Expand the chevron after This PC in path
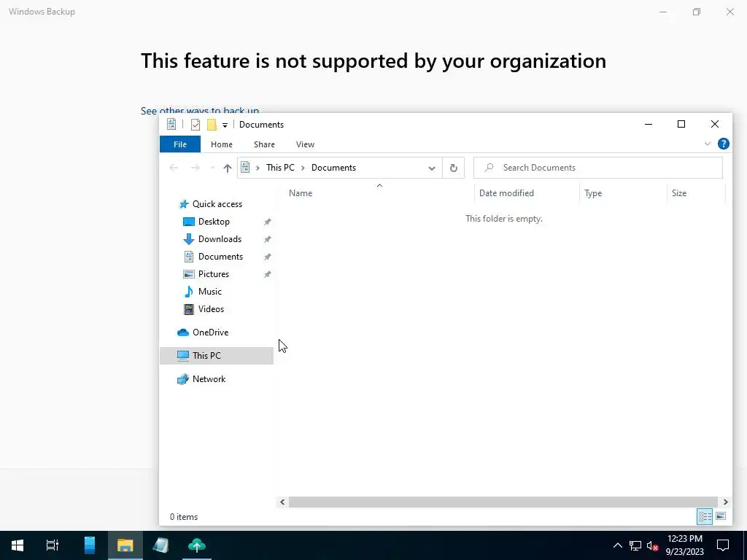This screenshot has width=747, height=560. tap(303, 168)
